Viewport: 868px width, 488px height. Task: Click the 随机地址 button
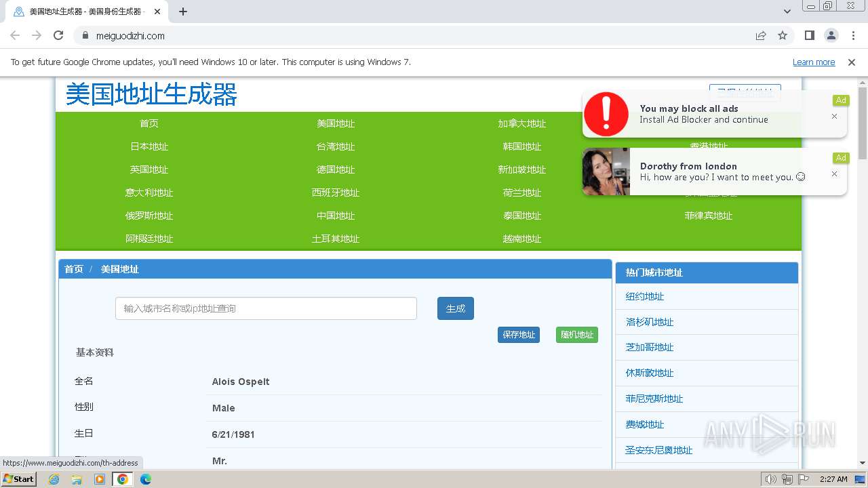pyautogui.click(x=577, y=335)
